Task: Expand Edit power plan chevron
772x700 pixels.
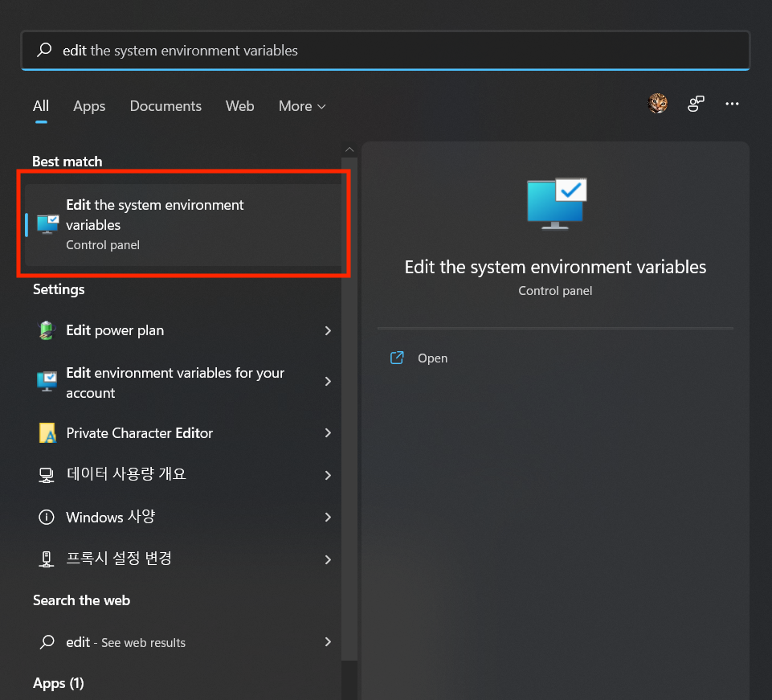Action: [328, 330]
